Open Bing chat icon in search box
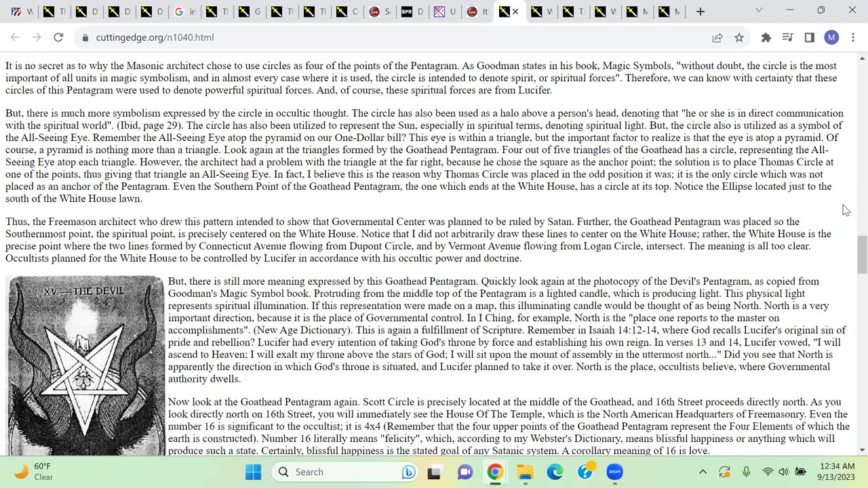The width and height of the screenshot is (868, 488). click(408, 472)
